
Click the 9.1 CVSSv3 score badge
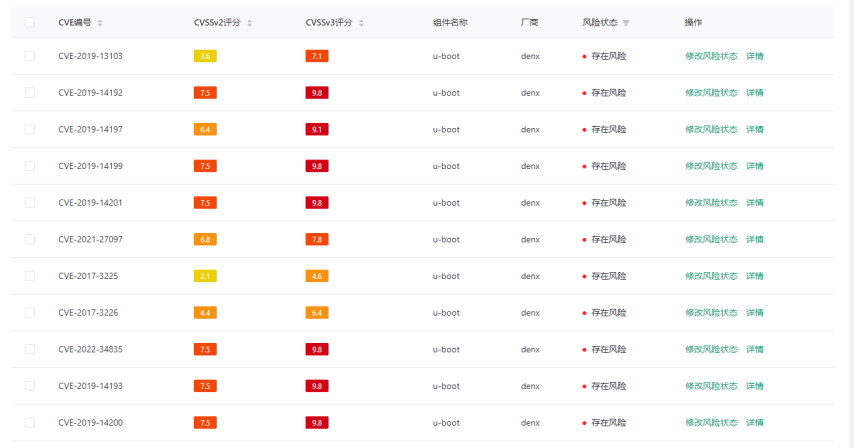click(x=317, y=129)
